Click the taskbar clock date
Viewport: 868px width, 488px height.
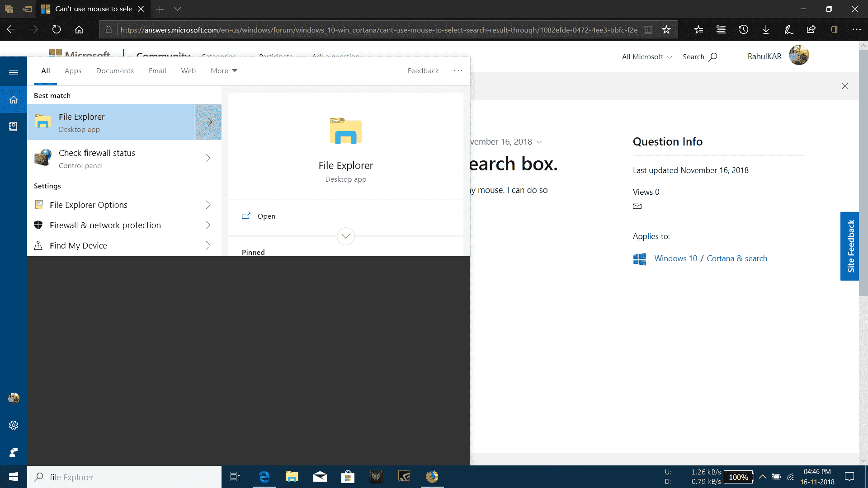817,477
